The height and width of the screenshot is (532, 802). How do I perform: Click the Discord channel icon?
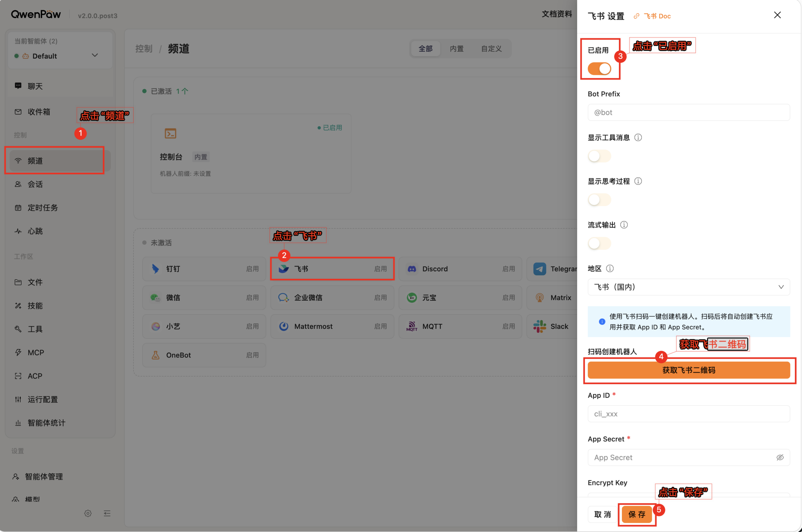(x=412, y=269)
